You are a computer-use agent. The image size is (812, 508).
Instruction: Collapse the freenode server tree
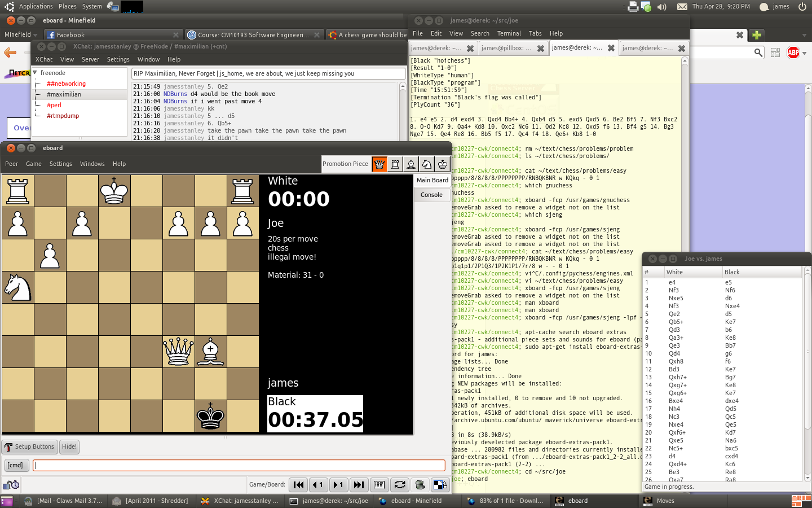pyautogui.click(x=36, y=73)
